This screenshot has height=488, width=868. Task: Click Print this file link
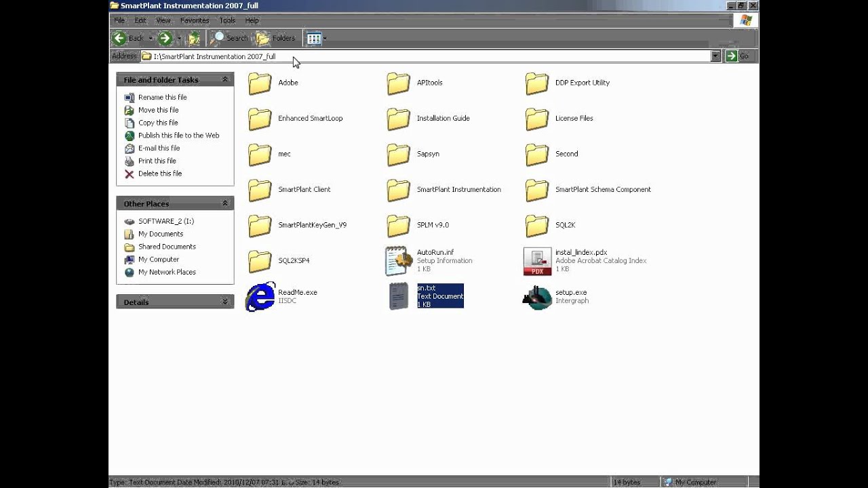(157, 161)
